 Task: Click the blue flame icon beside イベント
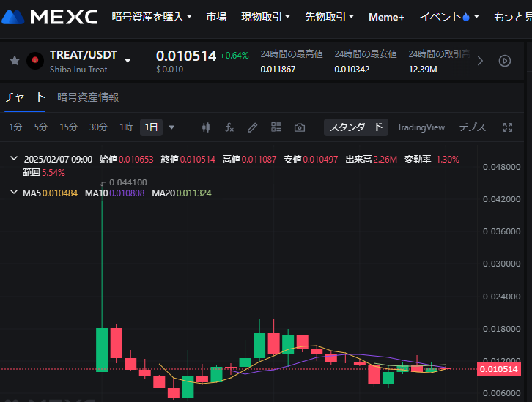click(x=466, y=17)
